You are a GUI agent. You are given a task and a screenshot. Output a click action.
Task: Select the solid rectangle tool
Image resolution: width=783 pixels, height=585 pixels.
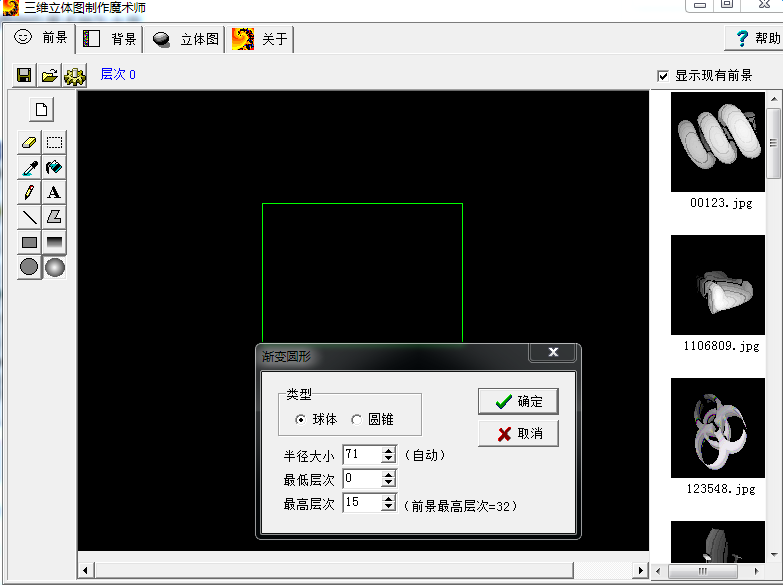click(x=29, y=242)
